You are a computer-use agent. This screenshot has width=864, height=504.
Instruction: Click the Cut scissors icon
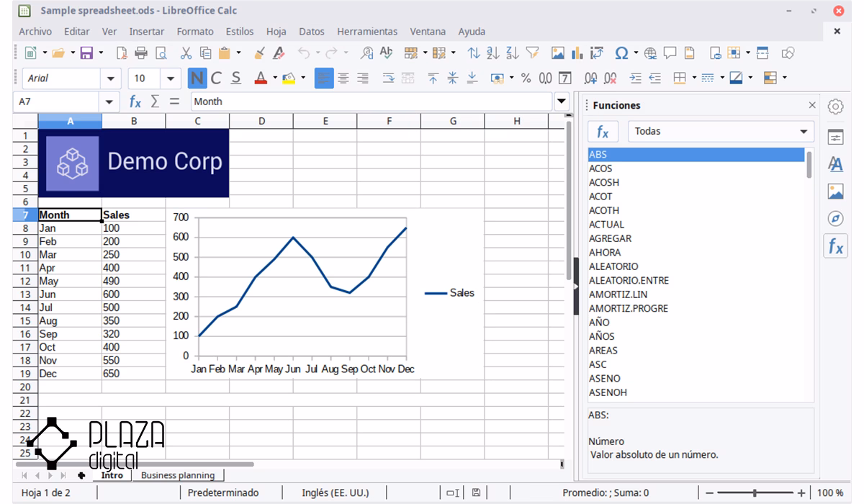(x=186, y=53)
